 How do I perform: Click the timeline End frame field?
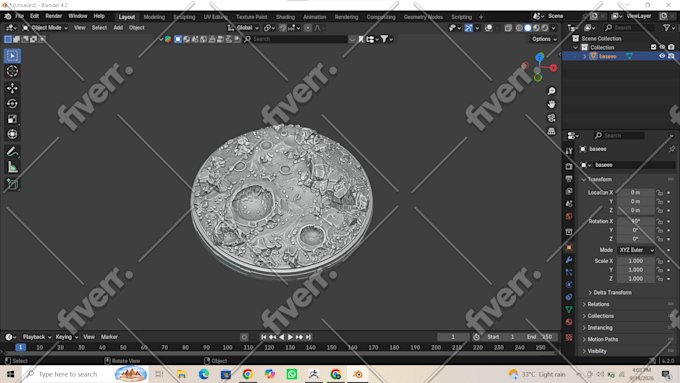540,337
